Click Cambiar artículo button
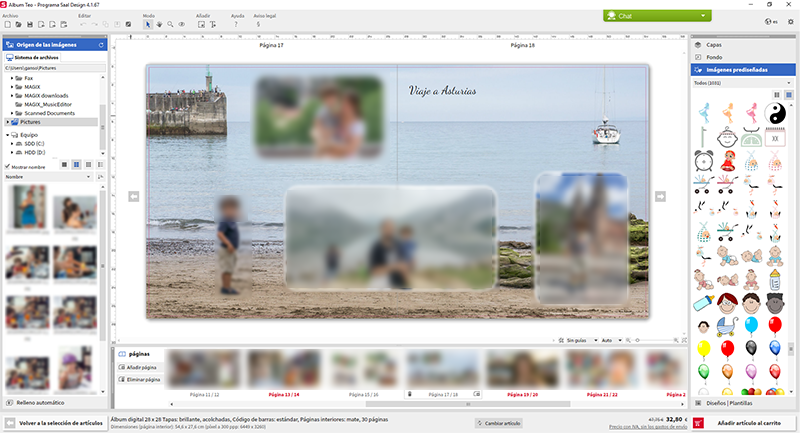Viewport: 800px width, 433px height. pyautogui.click(x=498, y=423)
